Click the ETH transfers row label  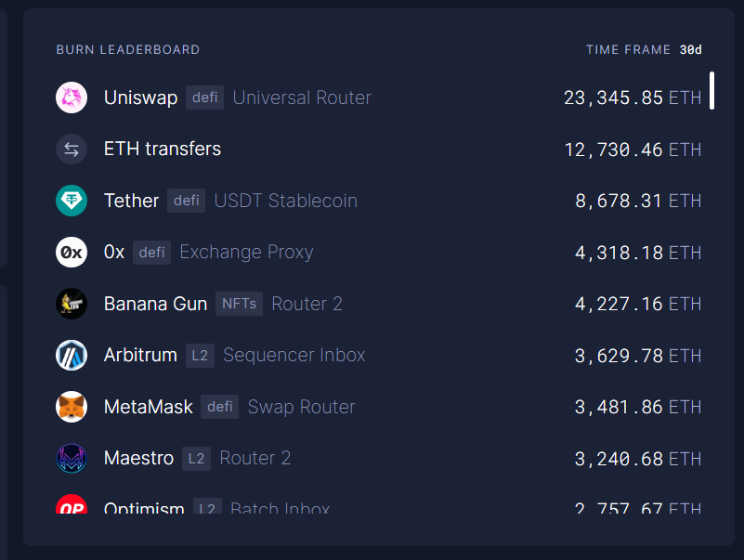click(163, 149)
